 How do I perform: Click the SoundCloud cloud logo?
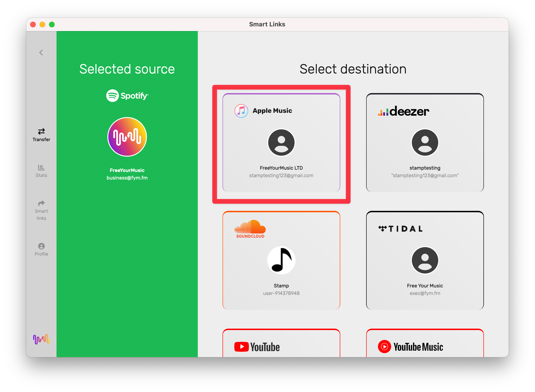coord(250,229)
